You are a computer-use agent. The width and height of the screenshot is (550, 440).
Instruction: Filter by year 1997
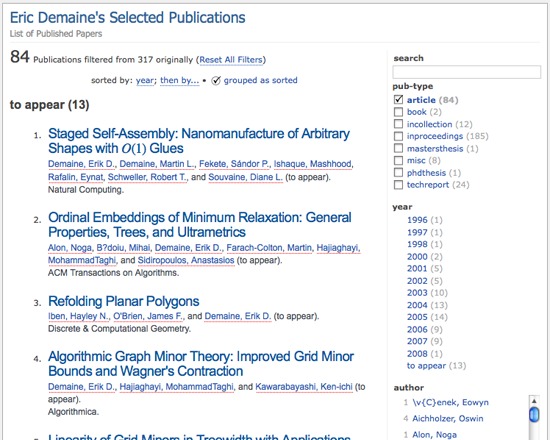[417, 232]
